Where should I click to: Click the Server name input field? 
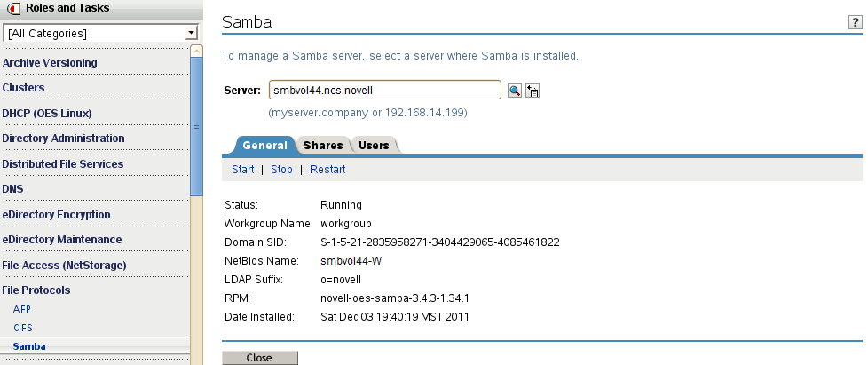point(385,91)
